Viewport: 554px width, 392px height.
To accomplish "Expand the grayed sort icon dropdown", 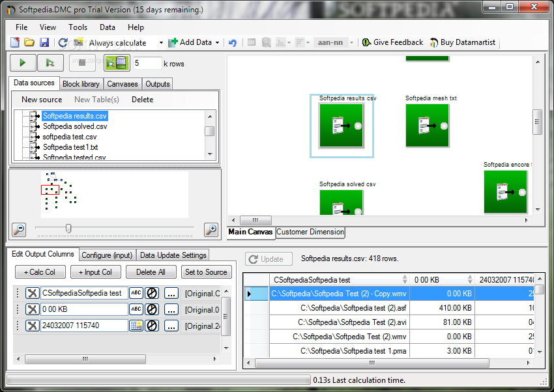I will point(308,43).
